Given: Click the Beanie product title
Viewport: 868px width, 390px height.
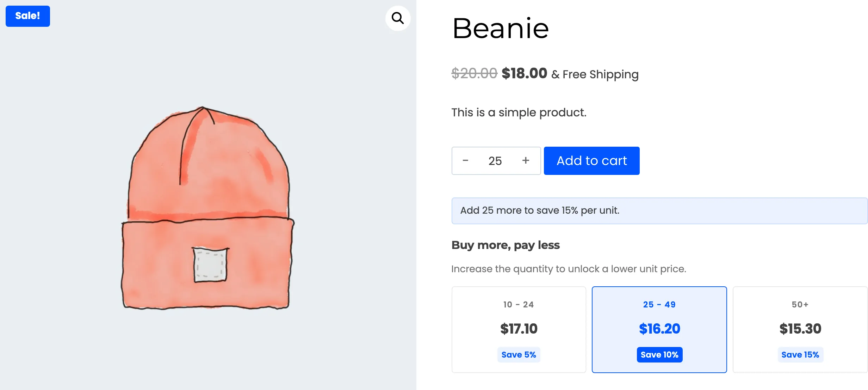Looking at the screenshot, I should (x=500, y=28).
